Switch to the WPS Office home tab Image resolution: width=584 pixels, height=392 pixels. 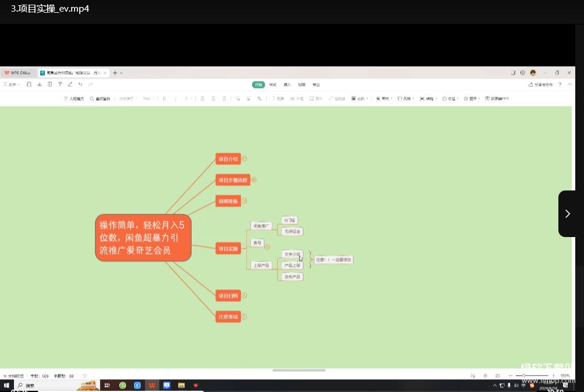coord(18,73)
